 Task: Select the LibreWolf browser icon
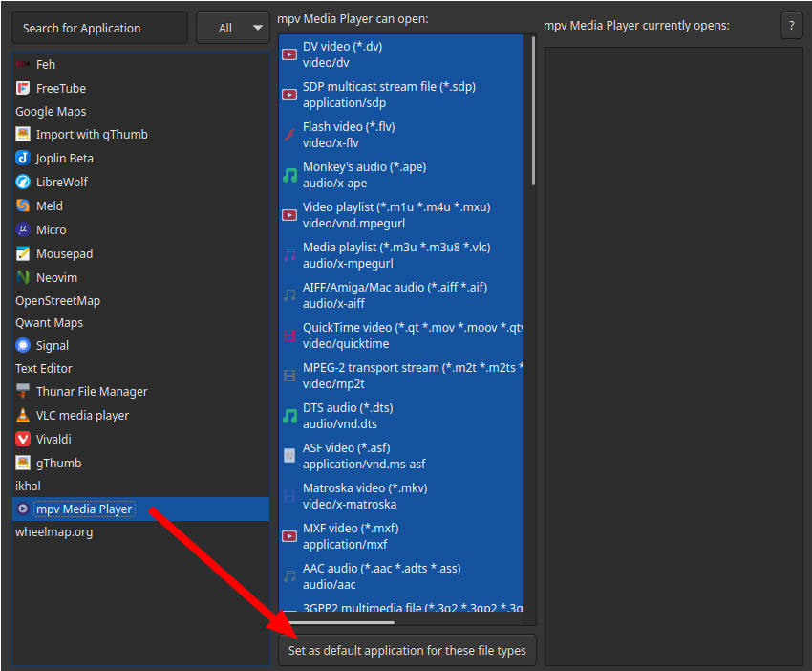pos(21,182)
